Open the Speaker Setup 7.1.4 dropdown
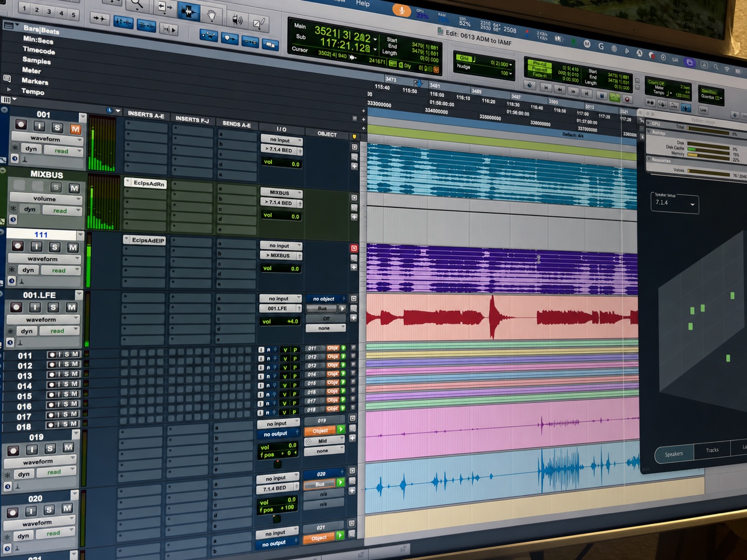Viewport: 747px width, 560px height. pos(675,204)
